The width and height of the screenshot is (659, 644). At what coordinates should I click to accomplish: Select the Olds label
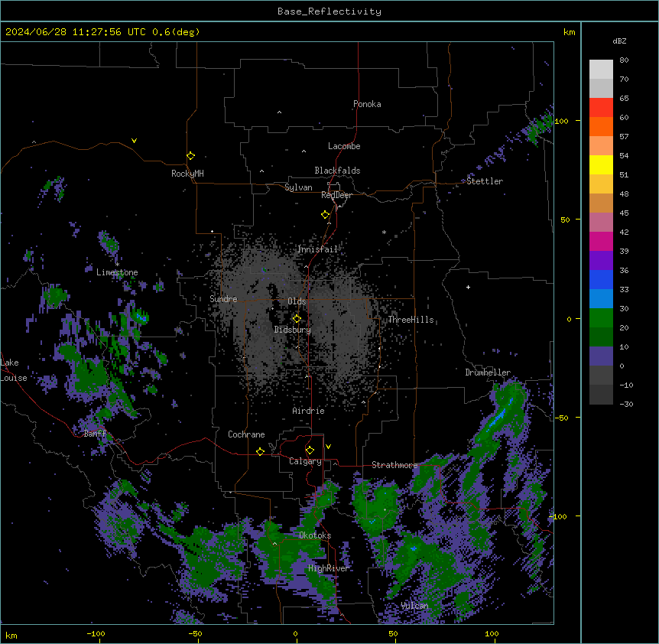click(297, 301)
